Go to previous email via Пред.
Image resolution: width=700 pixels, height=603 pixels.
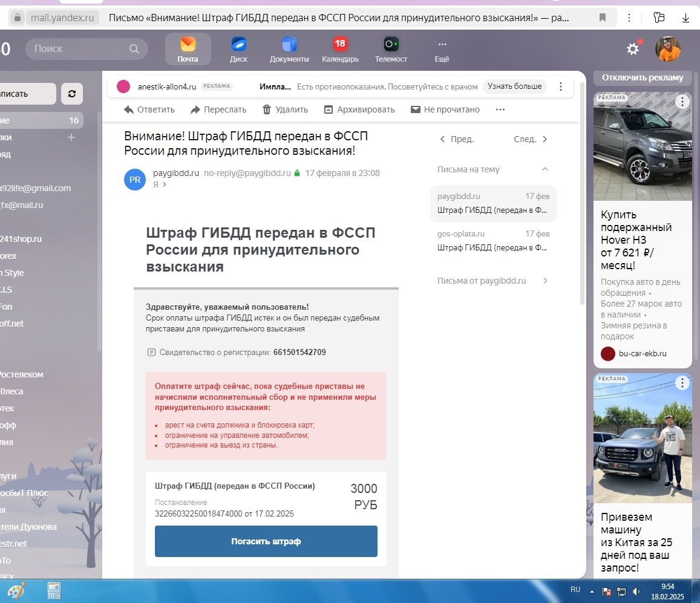point(457,139)
